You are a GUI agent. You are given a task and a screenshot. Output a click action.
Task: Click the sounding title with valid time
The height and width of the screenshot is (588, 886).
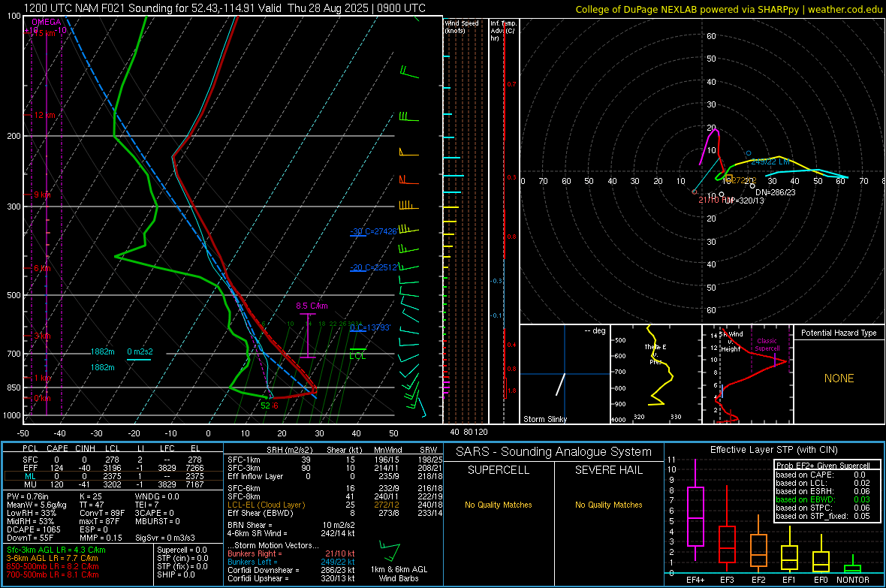click(225, 8)
